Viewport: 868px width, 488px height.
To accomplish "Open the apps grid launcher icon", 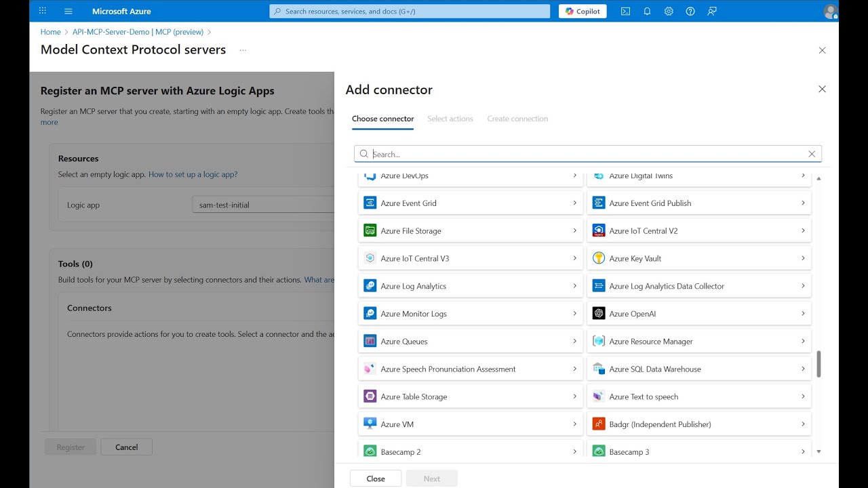I will click(43, 11).
